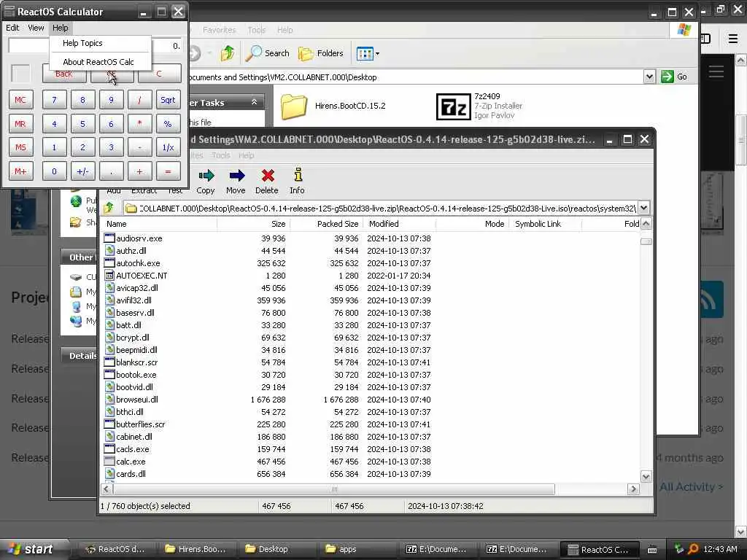
Task: Click system tray magnifier icon
Action: (x=693, y=549)
